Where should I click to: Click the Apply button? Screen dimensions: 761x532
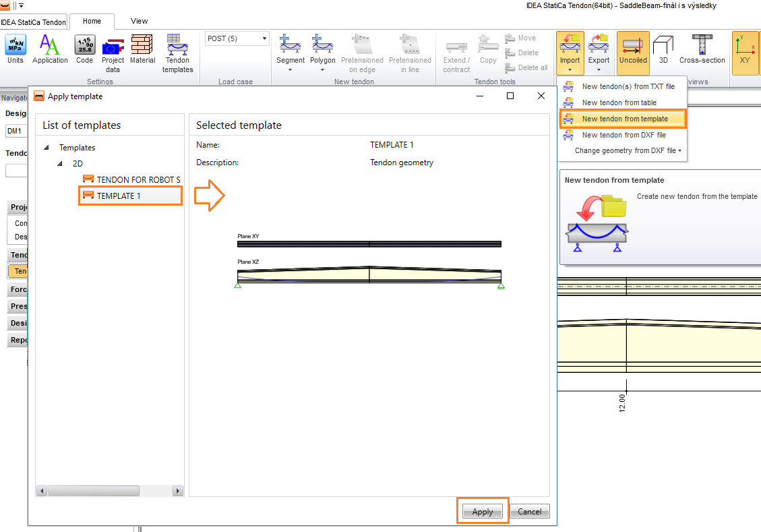click(482, 512)
